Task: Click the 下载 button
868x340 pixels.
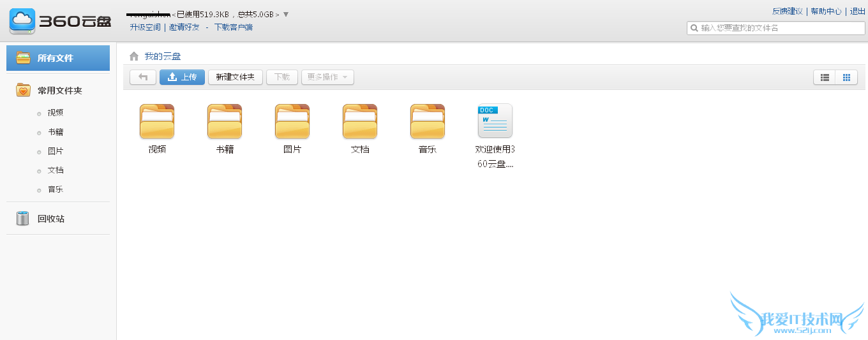Action: pos(282,77)
